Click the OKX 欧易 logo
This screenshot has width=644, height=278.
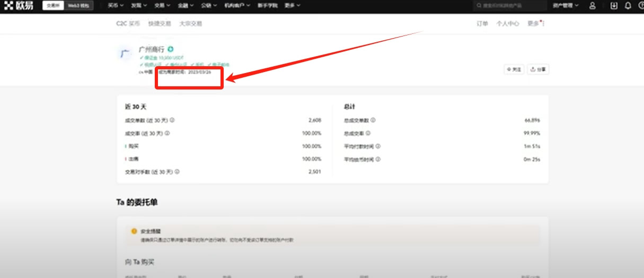(x=18, y=6)
